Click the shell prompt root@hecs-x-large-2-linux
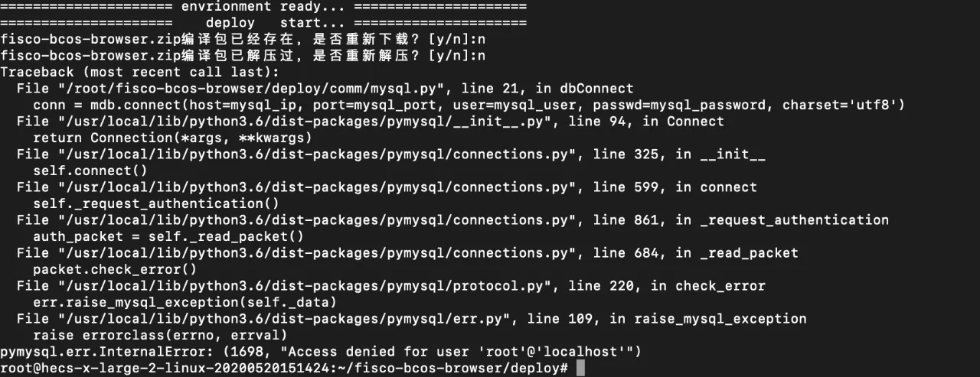Viewport: 980px width, 377px height. [x=283, y=369]
